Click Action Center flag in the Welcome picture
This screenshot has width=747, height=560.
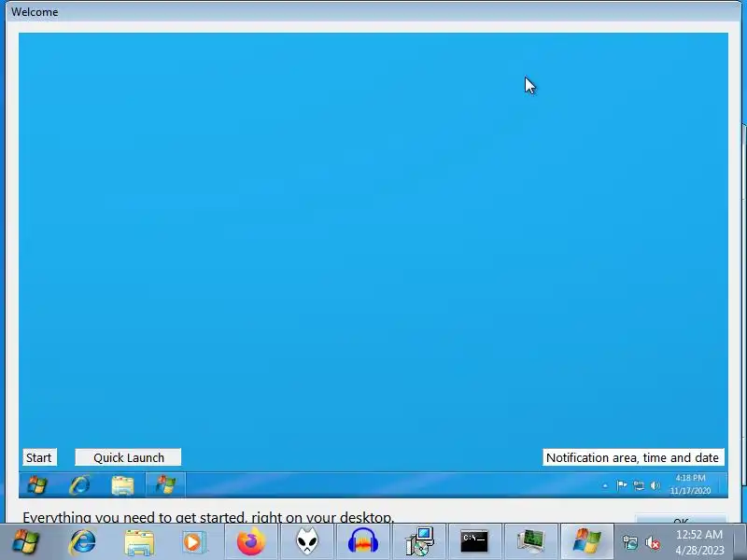point(622,485)
